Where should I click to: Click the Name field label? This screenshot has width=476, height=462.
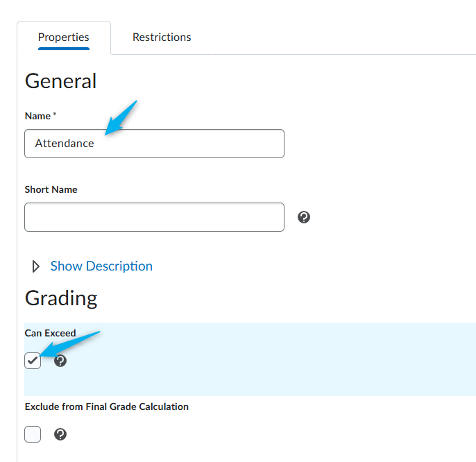pos(37,116)
